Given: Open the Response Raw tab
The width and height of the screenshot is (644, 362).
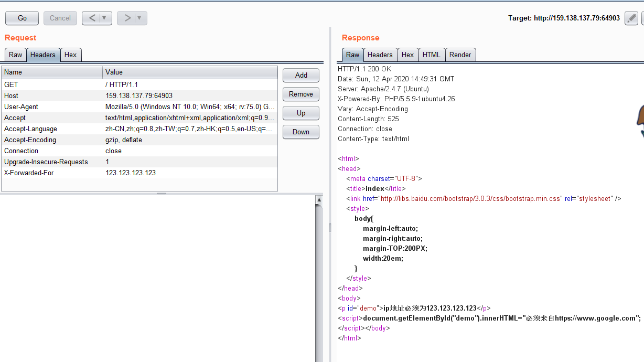Looking at the screenshot, I should [353, 55].
